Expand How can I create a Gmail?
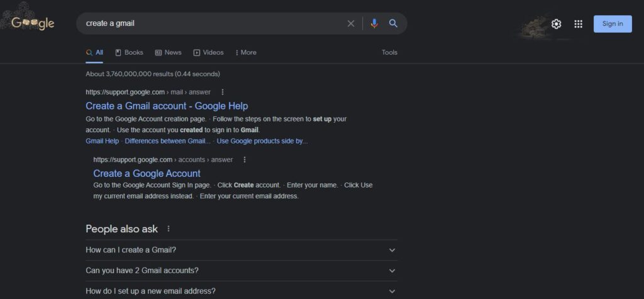 (x=241, y=250)
